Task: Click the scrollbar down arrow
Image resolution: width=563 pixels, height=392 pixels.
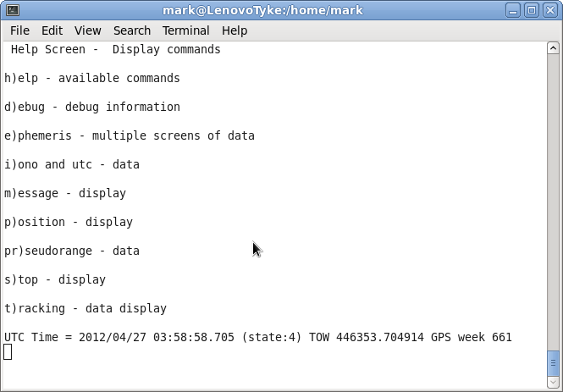Action: [554, 382]
